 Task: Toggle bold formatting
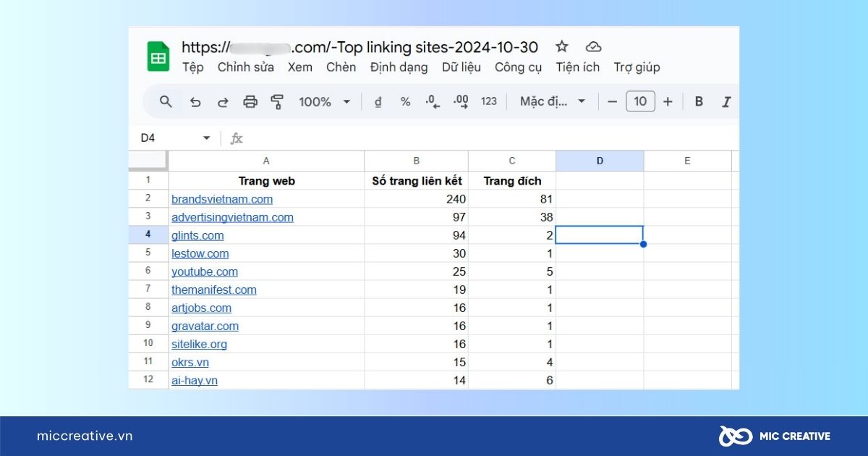pos(699,102)
